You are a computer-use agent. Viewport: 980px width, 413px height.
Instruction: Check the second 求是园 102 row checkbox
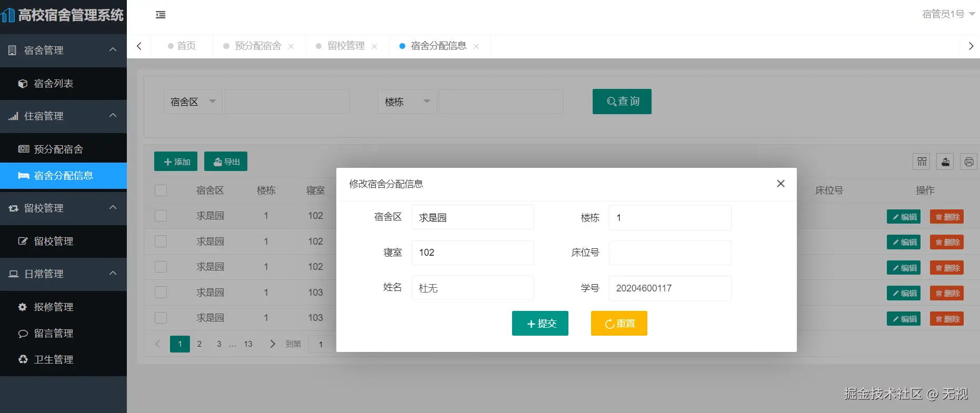[x=161, y=241]
